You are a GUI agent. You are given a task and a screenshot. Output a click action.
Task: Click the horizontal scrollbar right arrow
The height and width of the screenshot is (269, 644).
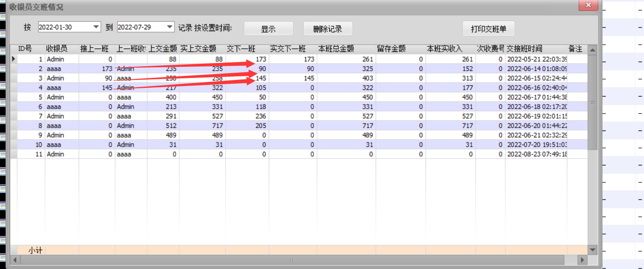coord(582,260)
